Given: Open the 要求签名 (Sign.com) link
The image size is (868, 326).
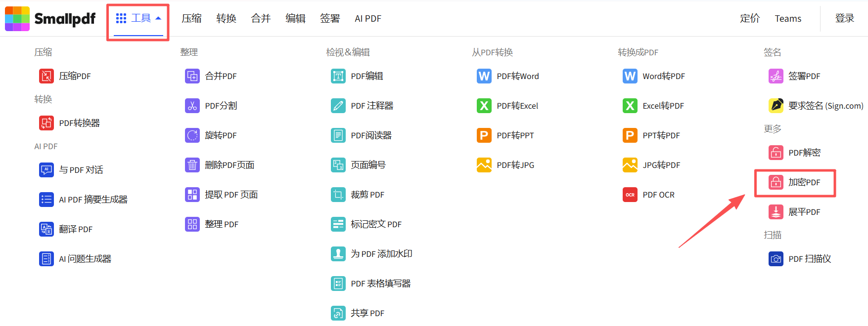Looking at the screenshot, I should (825, 106).
